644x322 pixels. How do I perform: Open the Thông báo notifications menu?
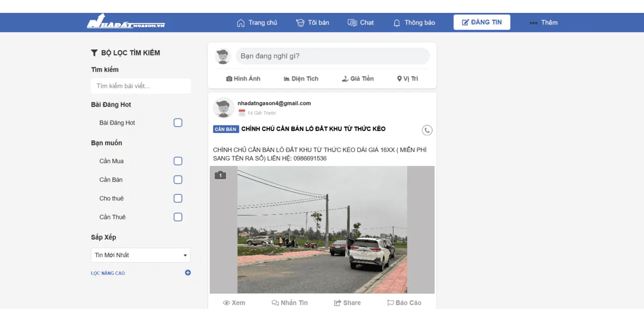[x=414, y=23]
